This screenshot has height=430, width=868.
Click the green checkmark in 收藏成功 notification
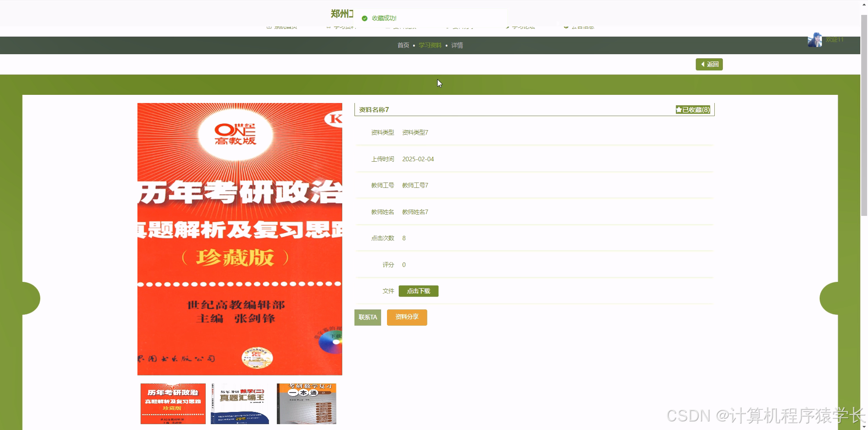364,18
